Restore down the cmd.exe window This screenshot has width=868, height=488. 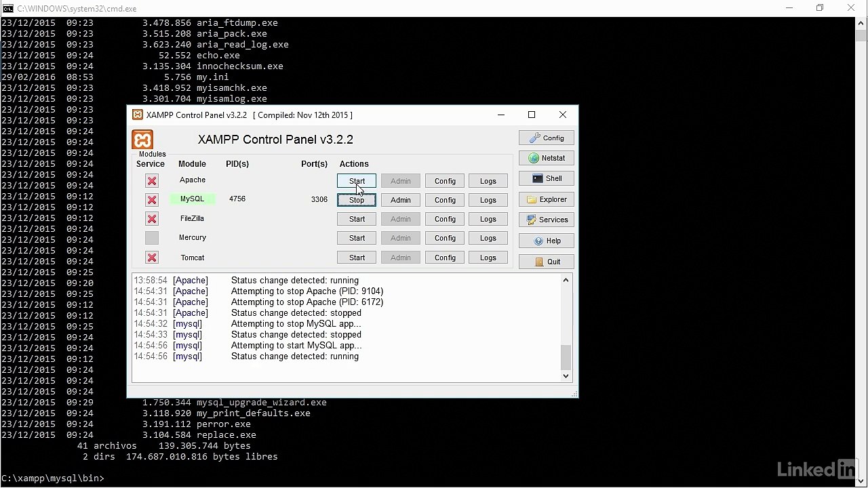[820, 8]
